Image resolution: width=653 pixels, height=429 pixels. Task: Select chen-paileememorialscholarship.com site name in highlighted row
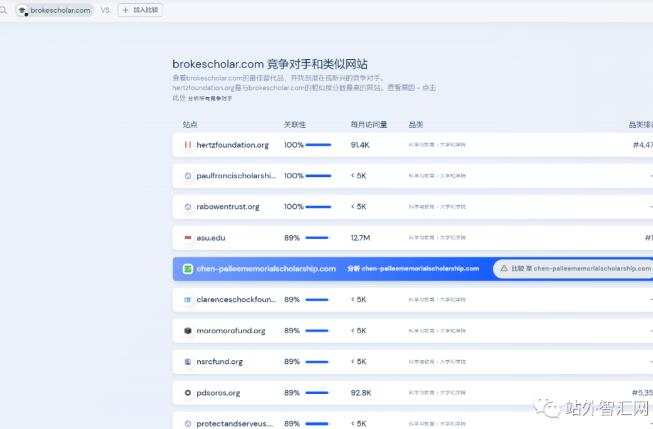(266, 269)
